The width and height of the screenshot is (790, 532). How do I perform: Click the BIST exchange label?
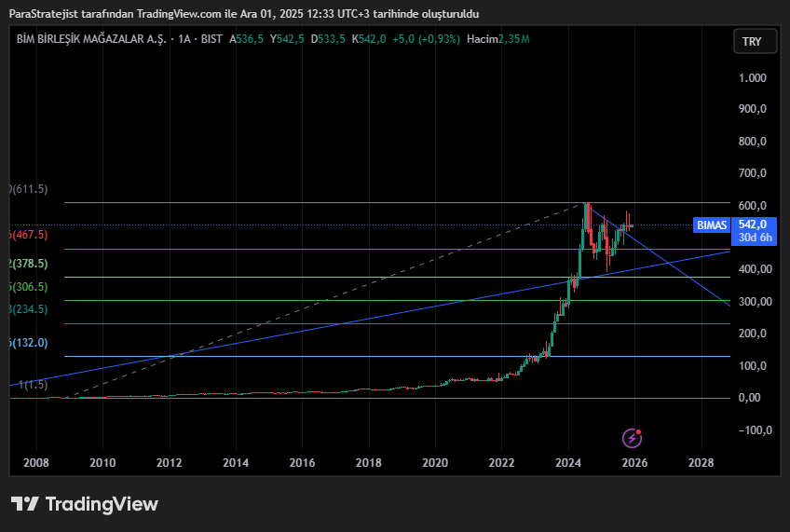[211, 39]
